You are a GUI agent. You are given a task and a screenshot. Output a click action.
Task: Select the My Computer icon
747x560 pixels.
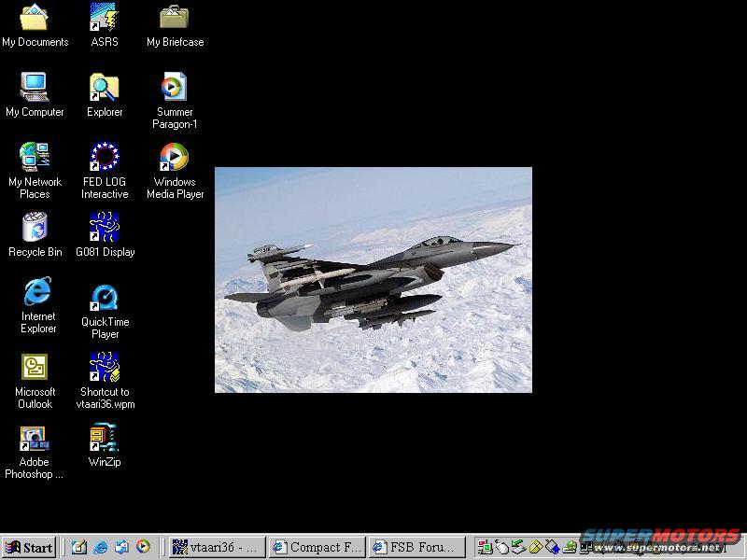tap(35, 89)
